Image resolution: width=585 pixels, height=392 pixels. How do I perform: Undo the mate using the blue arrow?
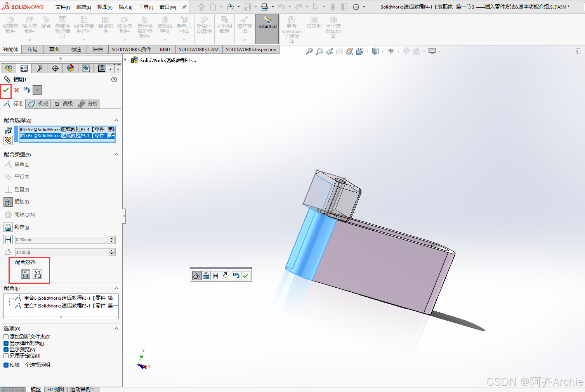coord(26,90)
